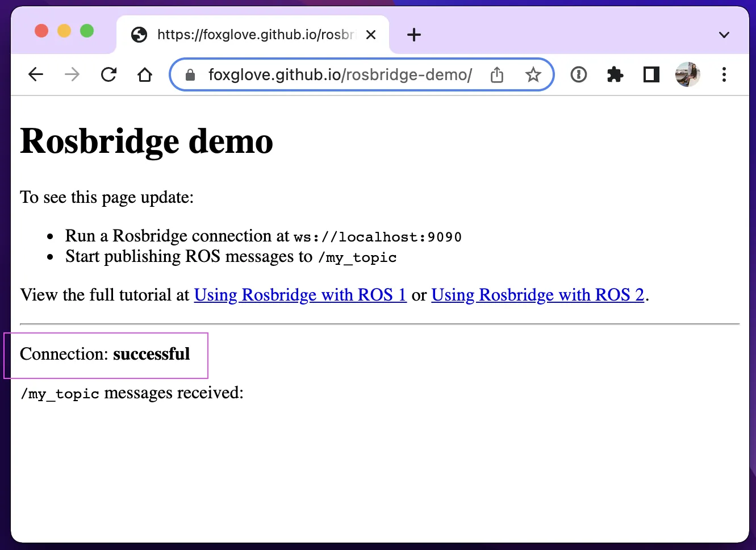Open the browser sidebar panel icon
The image size is (756, 550).
(x=651, y=74)
